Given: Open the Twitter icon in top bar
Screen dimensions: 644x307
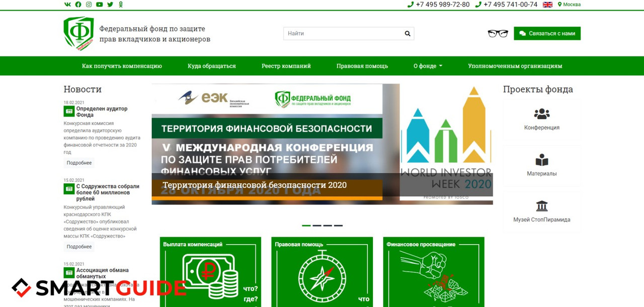Looking at the screenshot, I should coord(110,5).
